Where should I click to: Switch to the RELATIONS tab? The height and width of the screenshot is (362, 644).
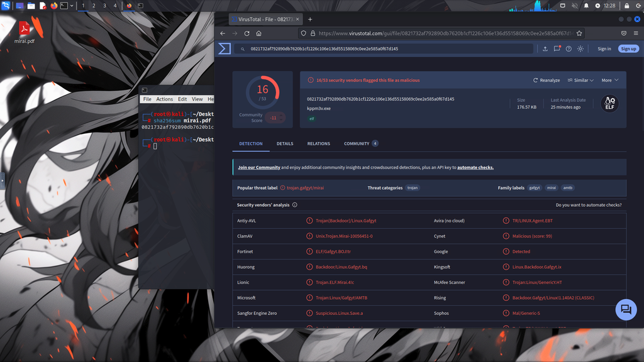(319, 144)
